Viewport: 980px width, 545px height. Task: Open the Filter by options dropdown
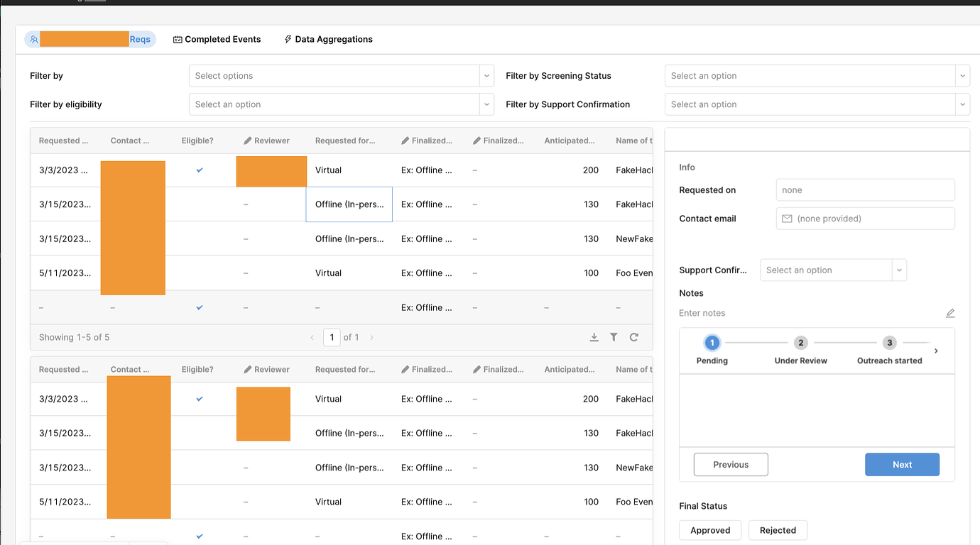pyautogui.click(x=341, y=76)
